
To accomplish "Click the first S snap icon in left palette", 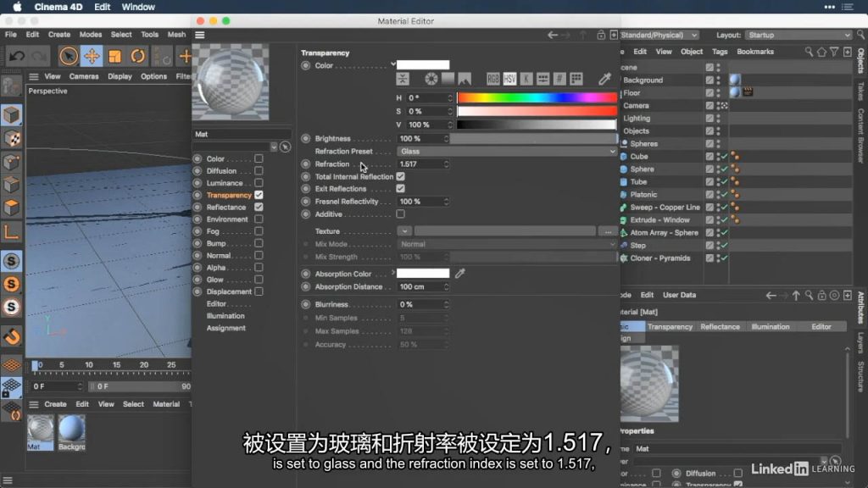I will (x=11, y=261).
